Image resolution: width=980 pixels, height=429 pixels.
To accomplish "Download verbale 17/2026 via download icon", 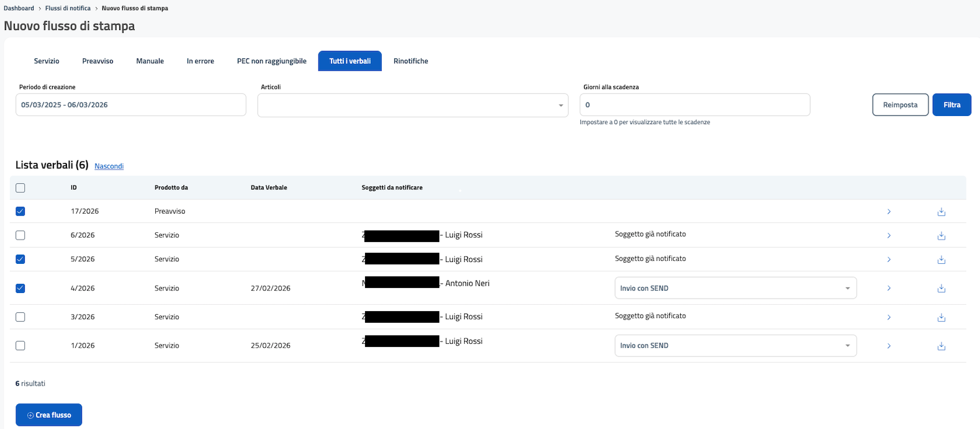I will click(x=941, y=212).
